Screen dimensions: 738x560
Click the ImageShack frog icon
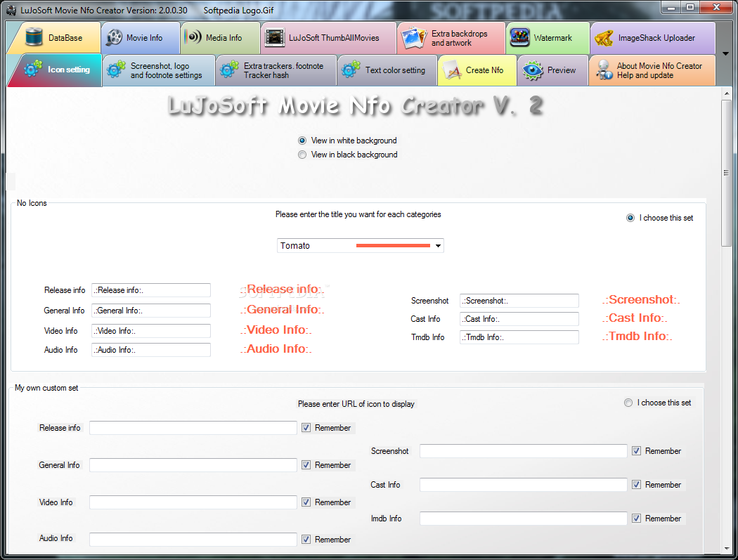pyautogui.click(x=604, y=38)
